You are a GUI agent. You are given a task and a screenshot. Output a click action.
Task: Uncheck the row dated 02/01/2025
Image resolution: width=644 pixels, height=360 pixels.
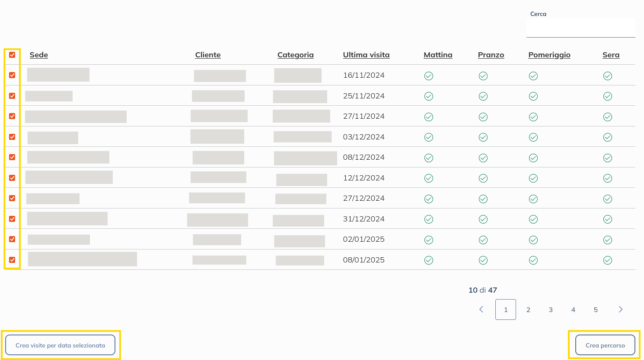(x=12, y=239)
